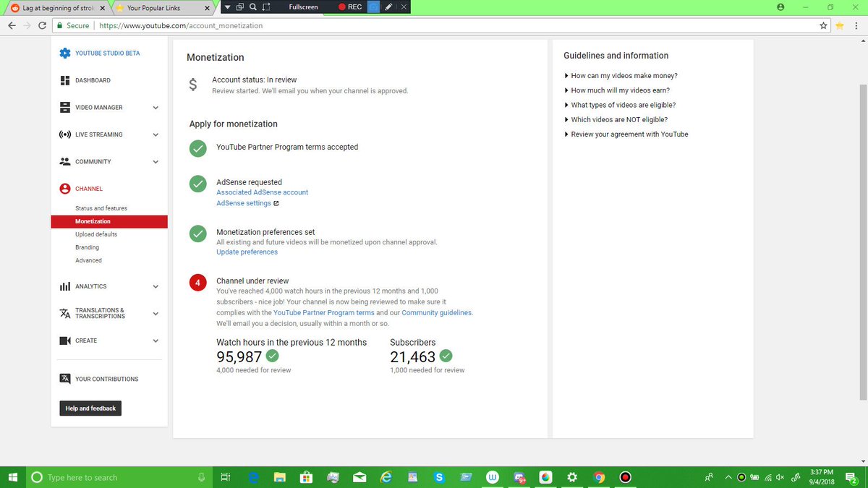Open Google Chrome in taskbar
Screen dimensions: 868x488
[599, 477]
